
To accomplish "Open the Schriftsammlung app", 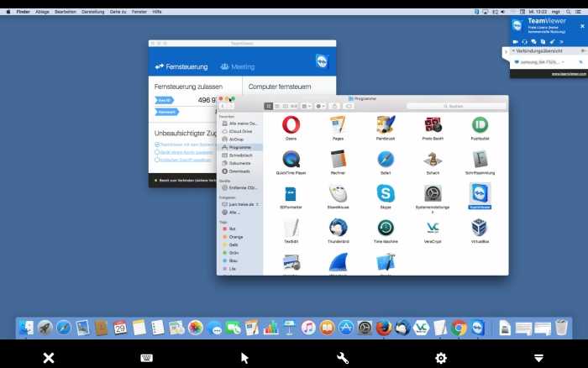I will 480,160.
